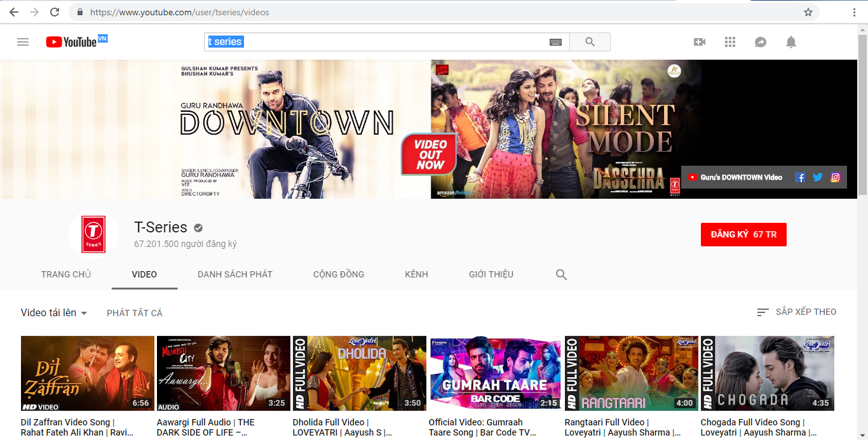The width and height of the screenshot is (868, 440).
Task: Open Rangtaari Full Video title link
Action: point(623,427)
